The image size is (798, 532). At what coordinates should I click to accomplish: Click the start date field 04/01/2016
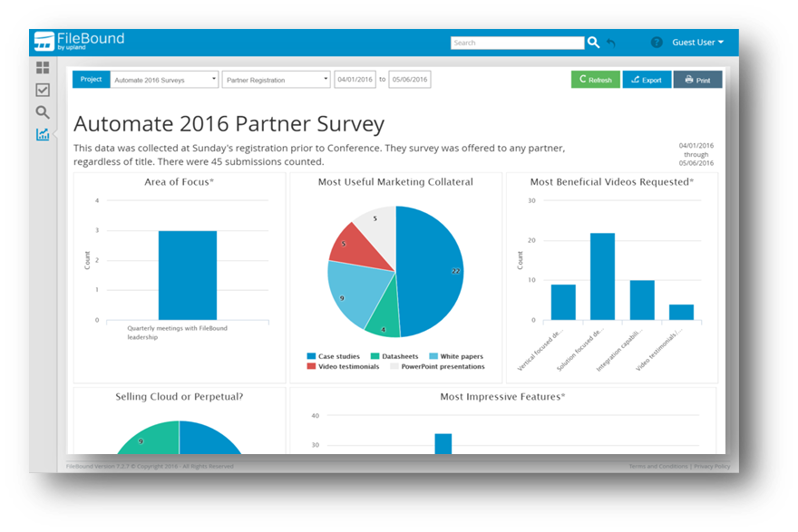(x=355, y=80)
